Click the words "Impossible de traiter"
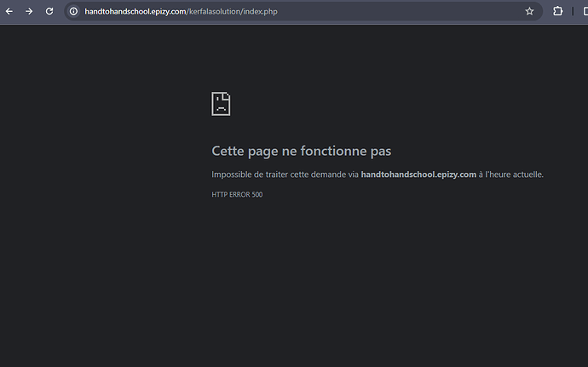Image resolution: width=588 pixels, height=367 pixels. (244, 175)
